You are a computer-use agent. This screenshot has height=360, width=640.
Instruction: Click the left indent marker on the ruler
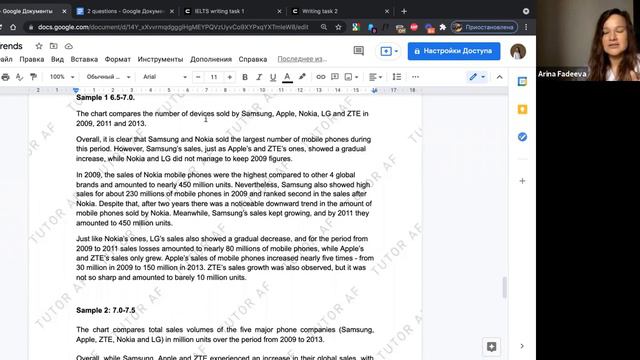tap(76, 90)
